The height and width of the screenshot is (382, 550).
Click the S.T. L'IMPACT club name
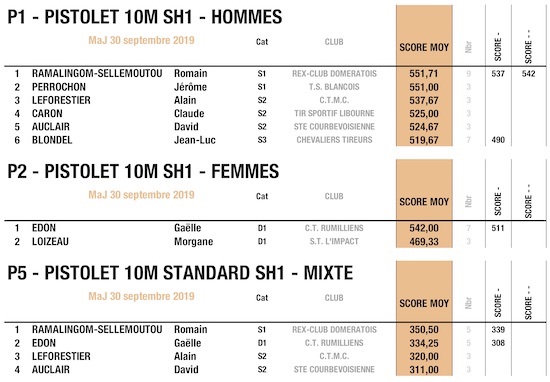click(334, 241)
